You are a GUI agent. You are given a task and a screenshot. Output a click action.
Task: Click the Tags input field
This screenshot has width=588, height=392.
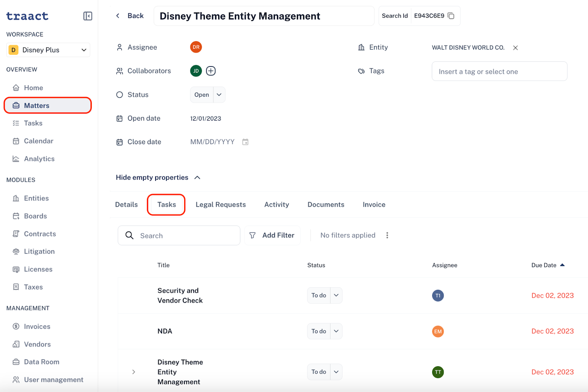[x=499, y=71]
